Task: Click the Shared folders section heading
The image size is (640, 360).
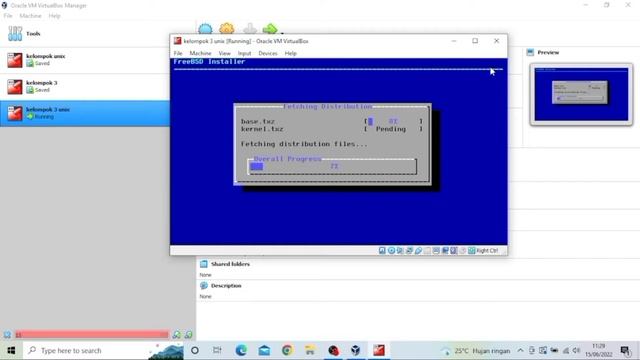Action: coord(230,264)
